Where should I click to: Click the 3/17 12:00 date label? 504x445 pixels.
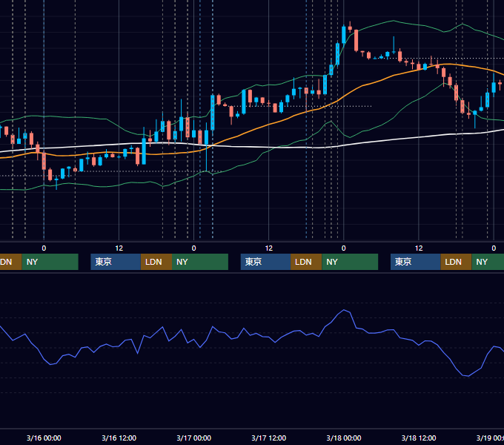pos(269,438)
